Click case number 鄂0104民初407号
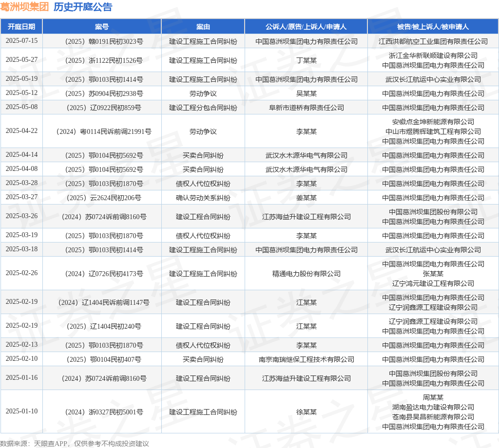This screenshot has width=499, height=448. point(104,359)
